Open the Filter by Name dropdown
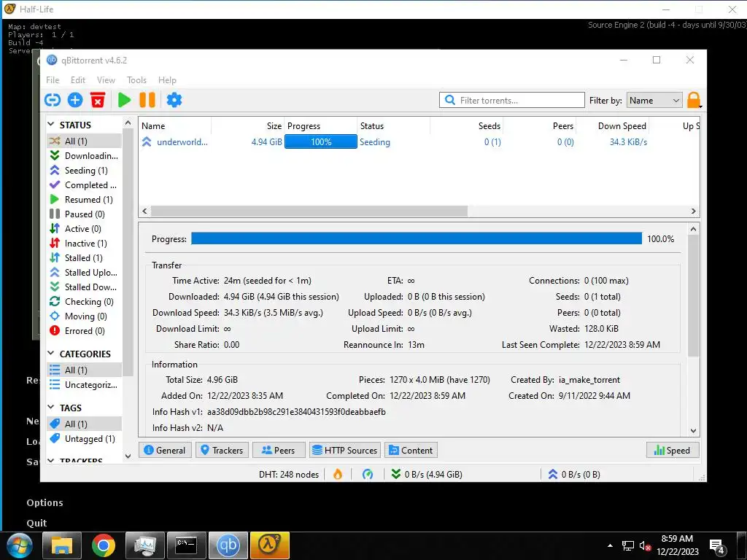This screenshot has width=747, height=560. [x=654, y=101]
